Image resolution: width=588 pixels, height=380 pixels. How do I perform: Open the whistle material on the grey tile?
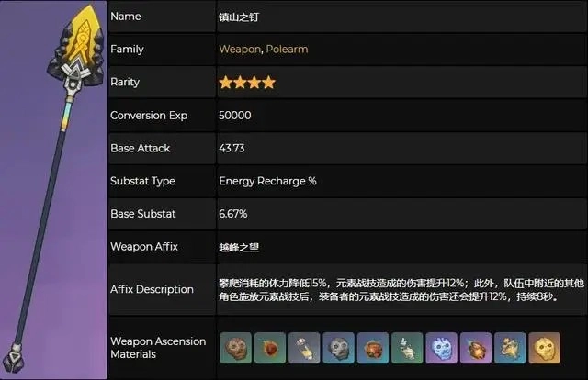[x=304, y=348]
